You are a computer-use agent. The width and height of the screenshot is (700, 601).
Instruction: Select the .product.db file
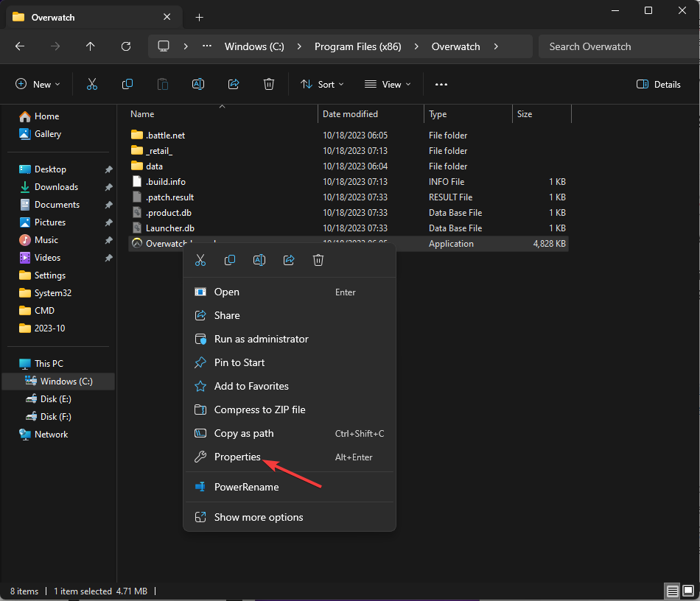pyautogui.click(x=349, y=213)
